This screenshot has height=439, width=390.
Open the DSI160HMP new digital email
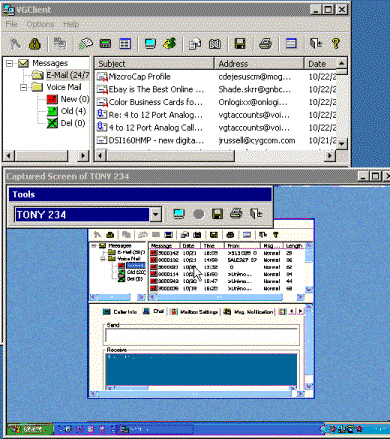pos(156,140)
